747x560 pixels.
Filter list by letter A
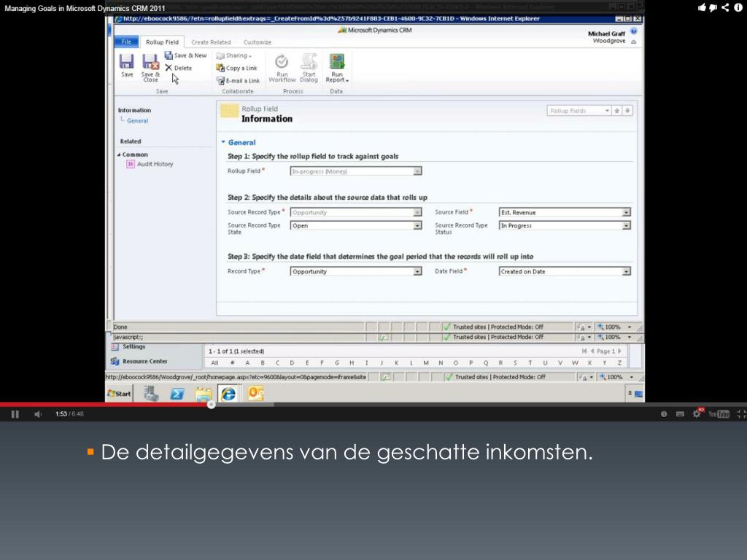pyautogui.click(x=247, y=363)
